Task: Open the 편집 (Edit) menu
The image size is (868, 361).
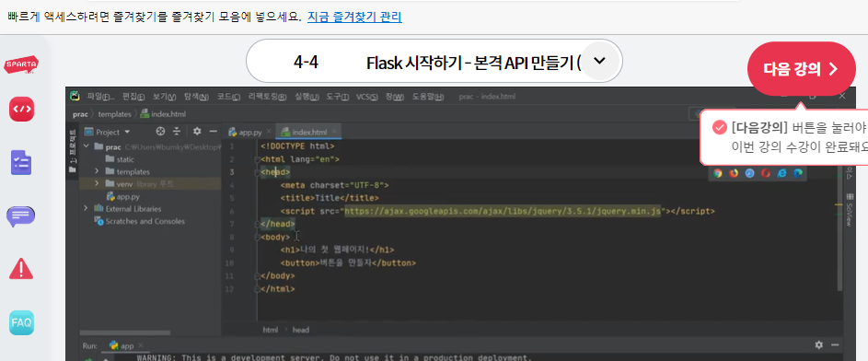Action: [133, 97]
